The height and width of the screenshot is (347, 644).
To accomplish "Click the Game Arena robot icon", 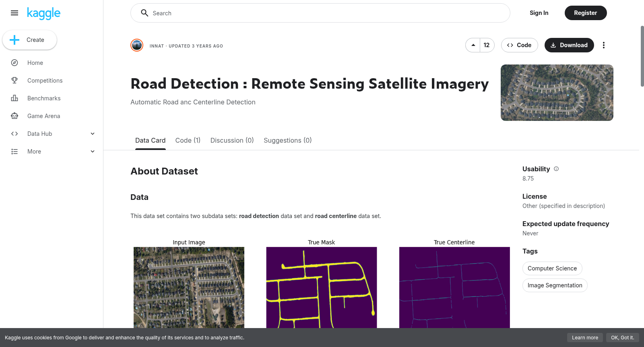I will (x=14, y=116).
